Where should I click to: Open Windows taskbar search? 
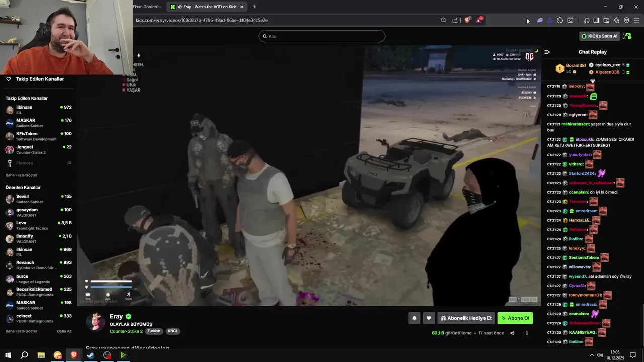(x=24, y=355)
